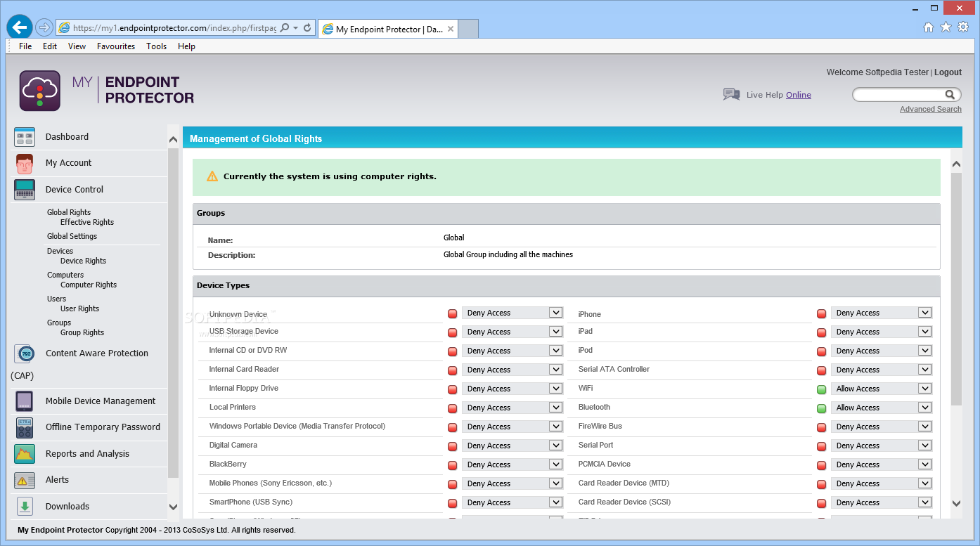This screenshot has width=980, height=546.
Task: Open USB Storage Device access dropdown
Action: (512, 332)
